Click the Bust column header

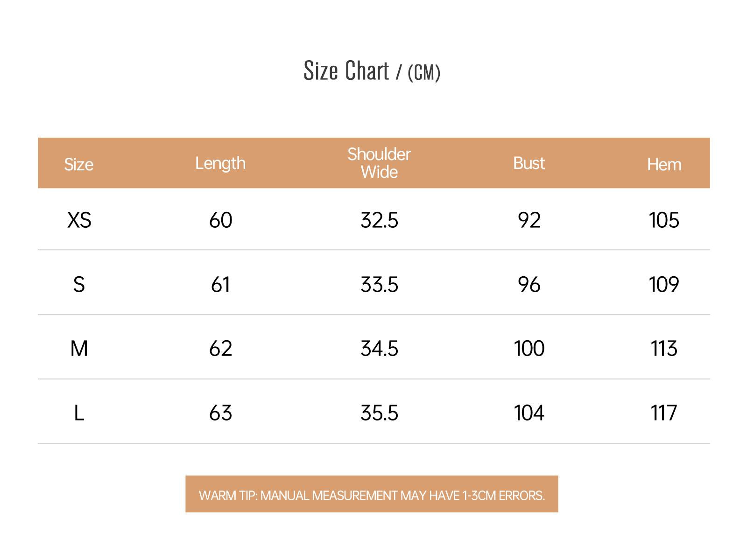point(529,163)
